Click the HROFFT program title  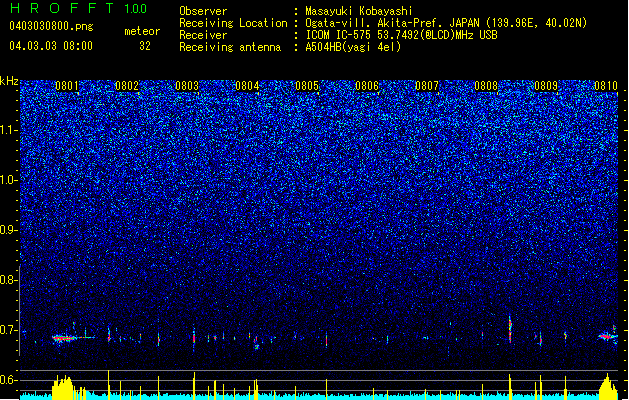62,8
